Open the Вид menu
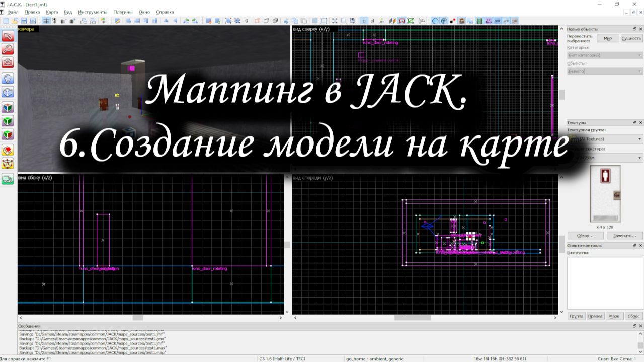 pos(68,12)
